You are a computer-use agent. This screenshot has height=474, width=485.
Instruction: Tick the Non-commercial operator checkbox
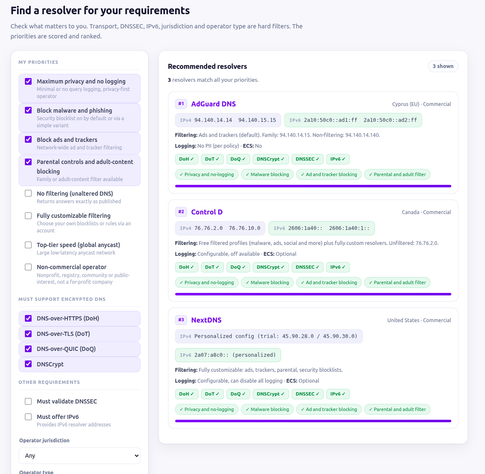click(28, 267)
